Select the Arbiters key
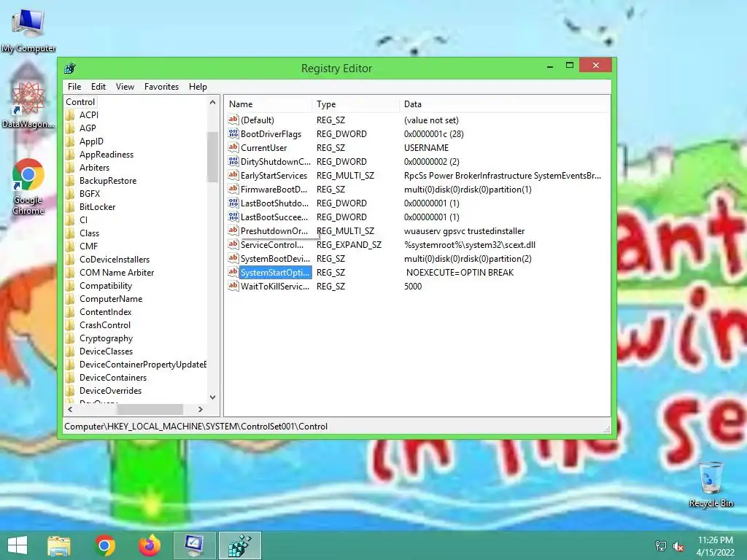 (x=94, y=168)
